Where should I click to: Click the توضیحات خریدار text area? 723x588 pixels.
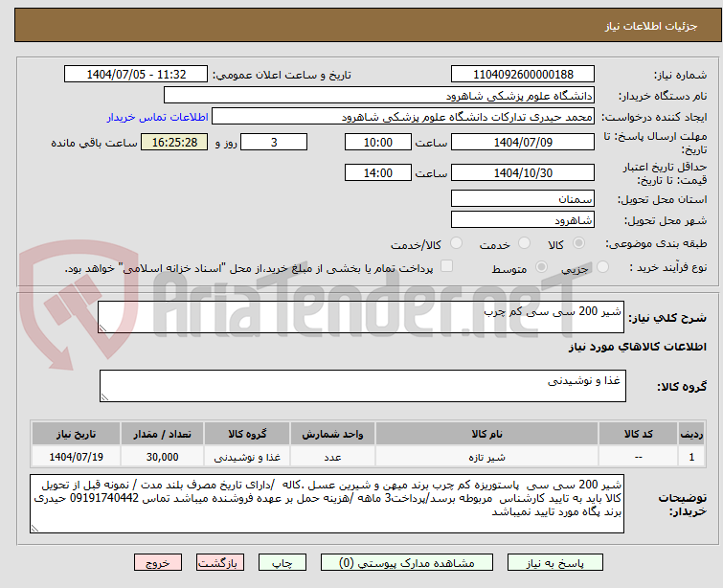pyautogui.click(x=327, y=504)
